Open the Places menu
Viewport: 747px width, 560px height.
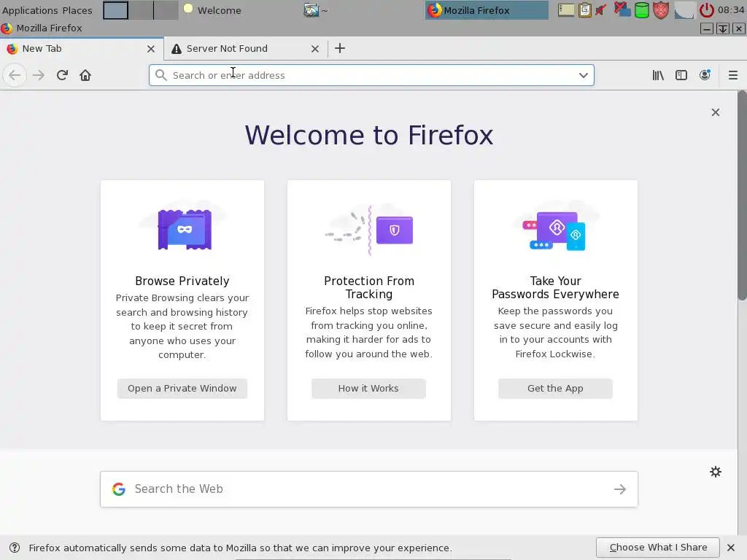77,10
